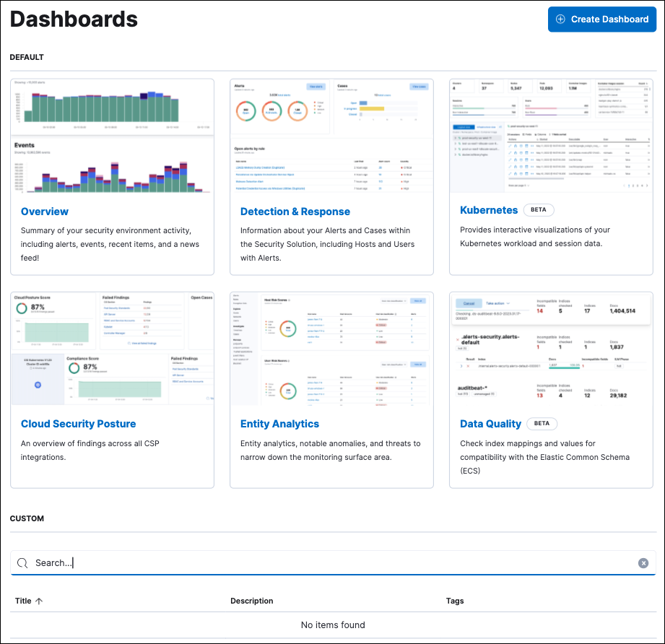665x644 pixels.
Task: Open the Cloud Security Posture dashboard
Action: point(78,424)
